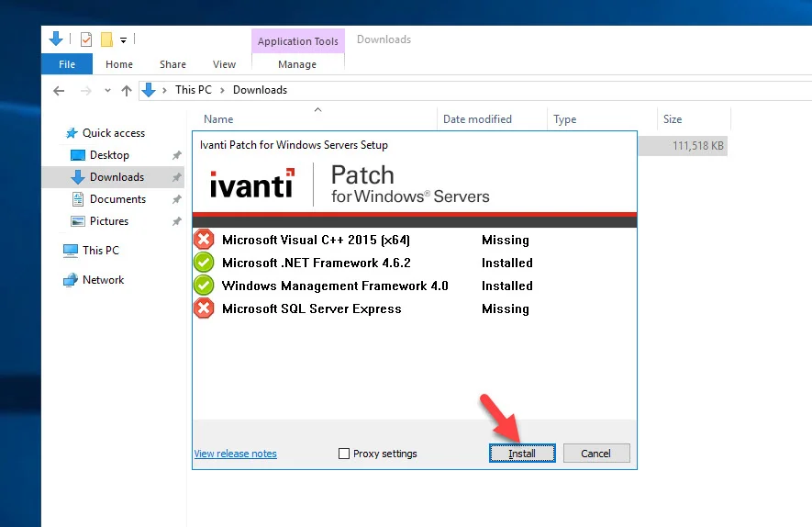Screen dimensions: 812x527
Task: Sort files by the Date modified column
Action: [x=477, y=119]
